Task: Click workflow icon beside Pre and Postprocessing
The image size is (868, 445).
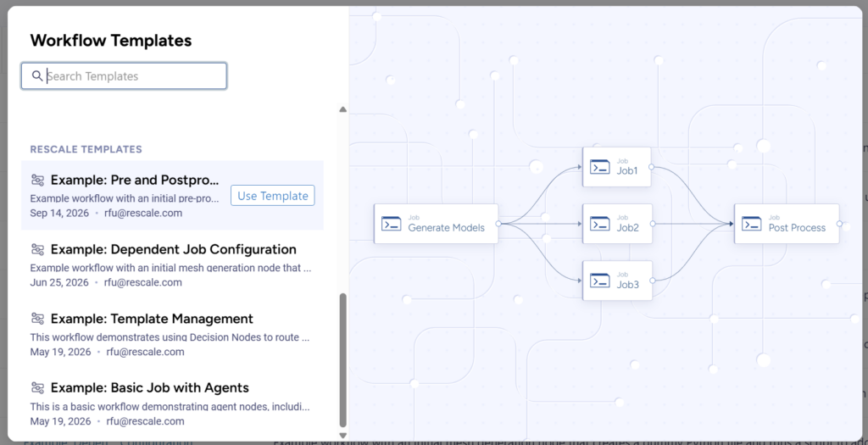Action: (37, 180)
